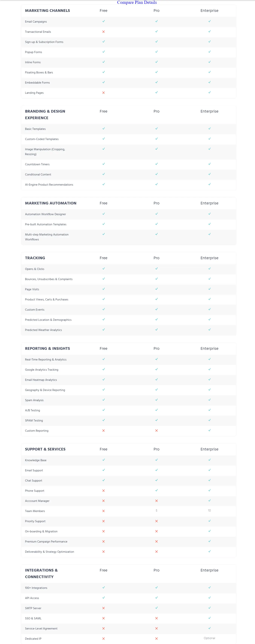Click Free red X for Phone Support
This screenshot has height=644, width=255.
click(104, 491)
